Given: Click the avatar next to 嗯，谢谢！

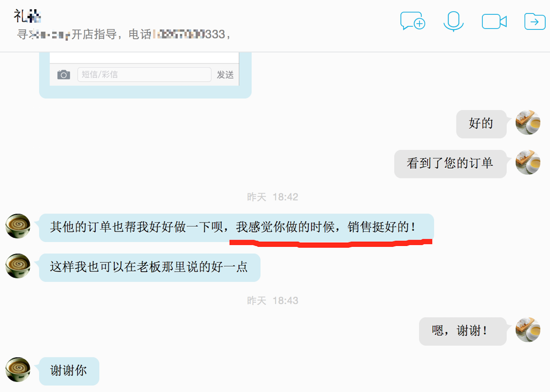Looking at the screenshot, I should click(x=528, y=330).
